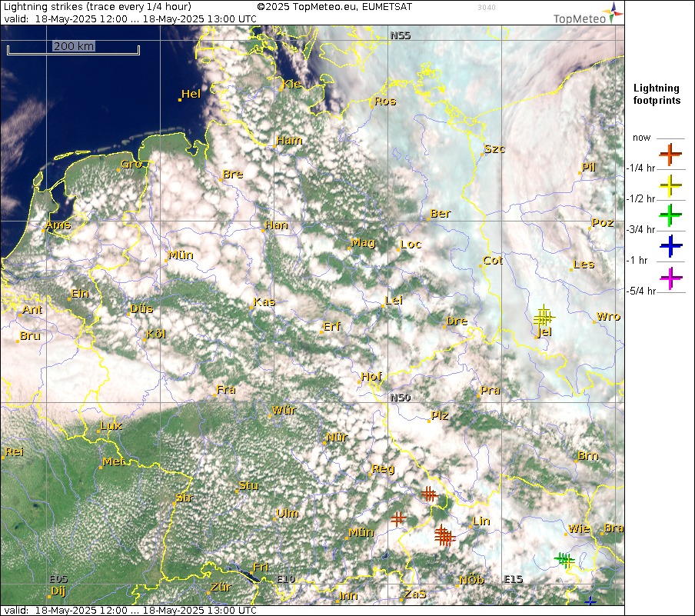Image resolution: width=695 pixels, height=616 pixels.
Task: Click the '-3/4 hr' legend label
Action: pyautogui.click(x=640, y=229)
